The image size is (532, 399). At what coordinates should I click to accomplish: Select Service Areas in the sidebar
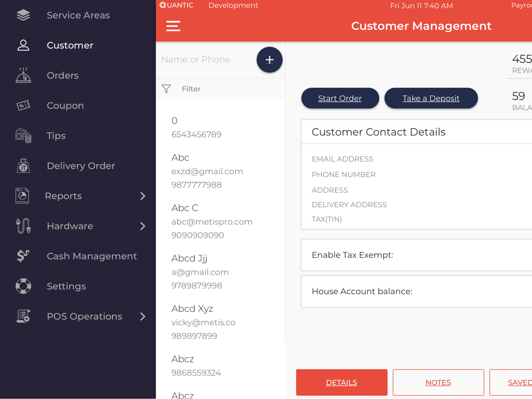tap(78, 15)
